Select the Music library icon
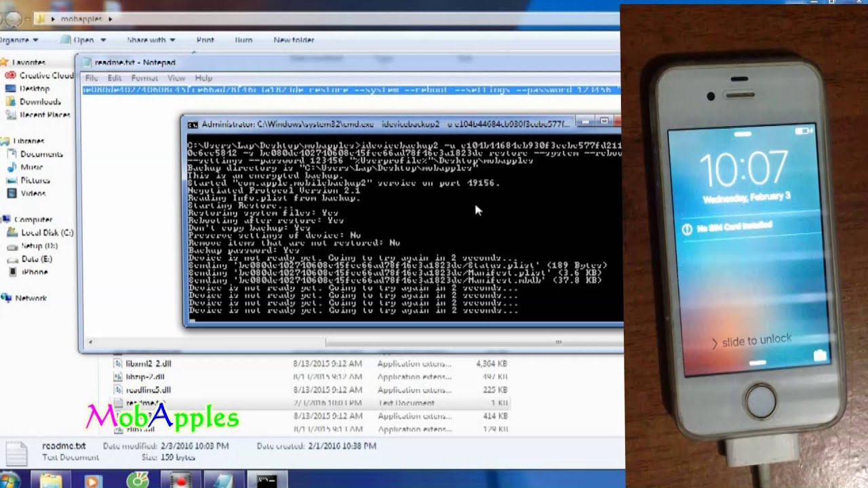Image resolution: width=868 pixels, height=488 pixels. (x=12, y=167)
